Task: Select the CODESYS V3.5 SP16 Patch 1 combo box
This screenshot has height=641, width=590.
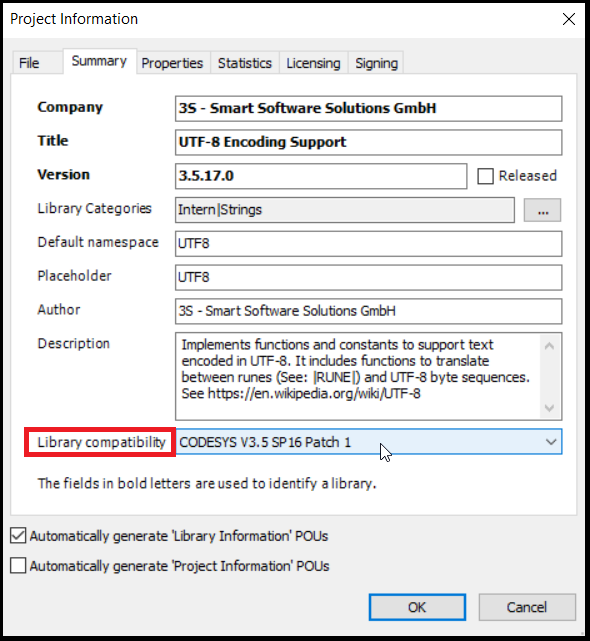Action: (x=369, y=442)
